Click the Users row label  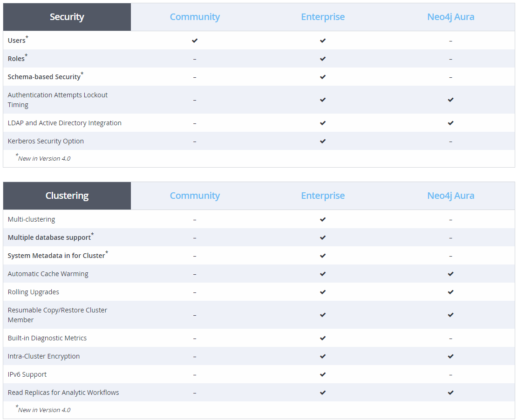pyautogui.click(x=18, y=40)
